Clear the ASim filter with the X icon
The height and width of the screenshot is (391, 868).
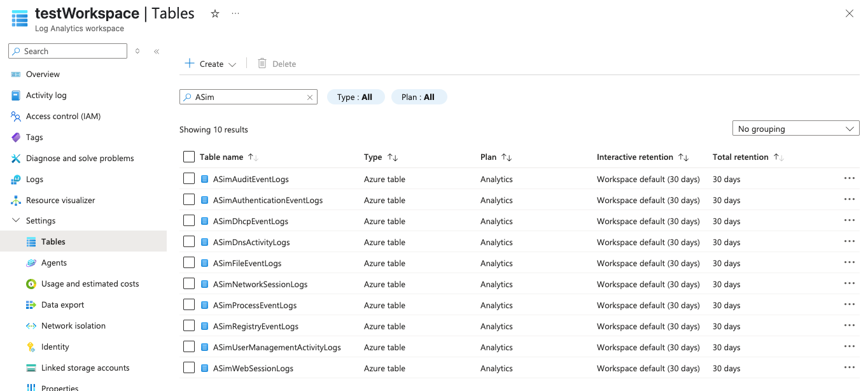[310, 97]
